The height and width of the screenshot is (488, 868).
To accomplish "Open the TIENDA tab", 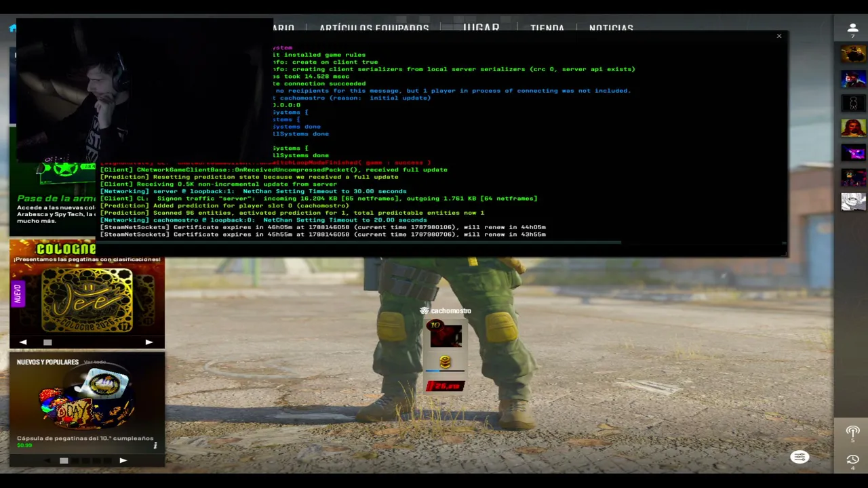I will point(547,28).
